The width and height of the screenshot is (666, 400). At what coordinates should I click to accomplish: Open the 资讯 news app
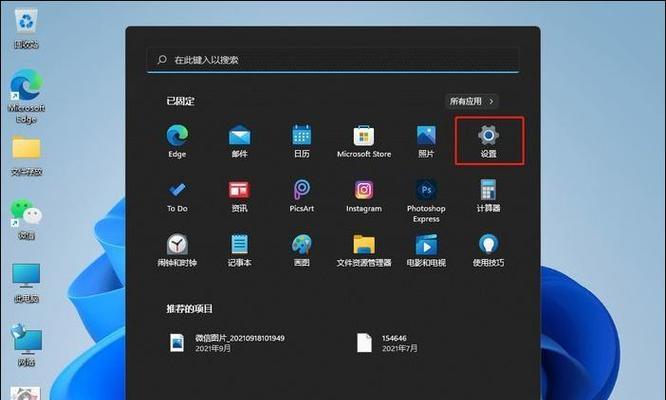pyautogui.click(x=240, y=196)
